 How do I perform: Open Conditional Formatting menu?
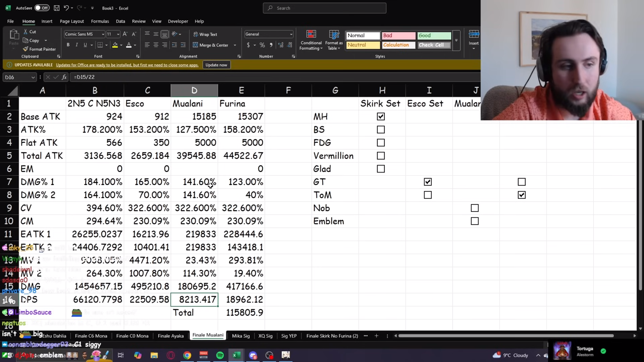click(x=311, y=40)
